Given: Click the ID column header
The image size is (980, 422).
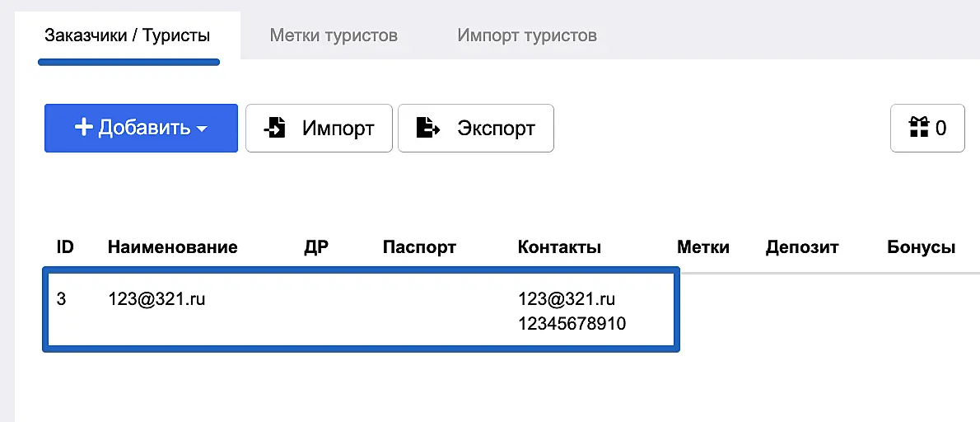Looking at the screenshot, I should (x=65, y=247).
